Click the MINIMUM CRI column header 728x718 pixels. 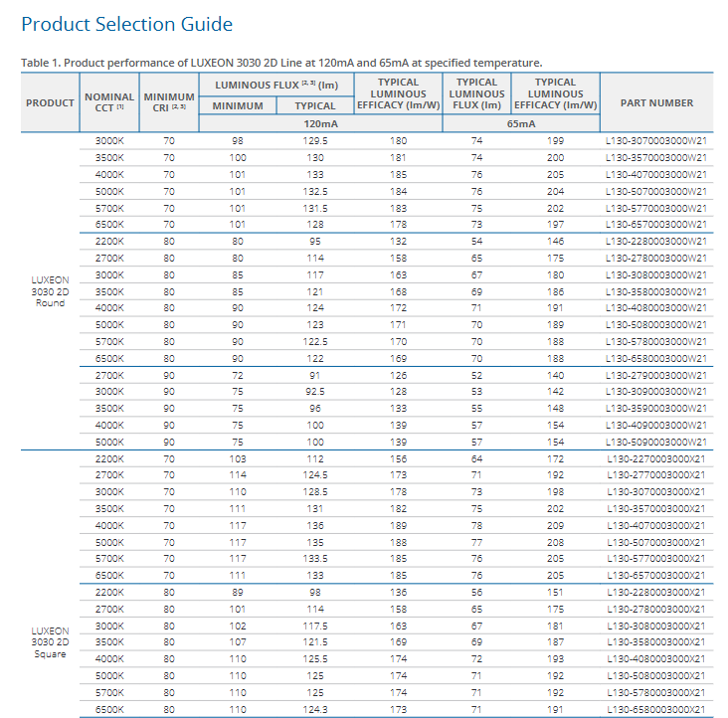(x=169, y=102)
